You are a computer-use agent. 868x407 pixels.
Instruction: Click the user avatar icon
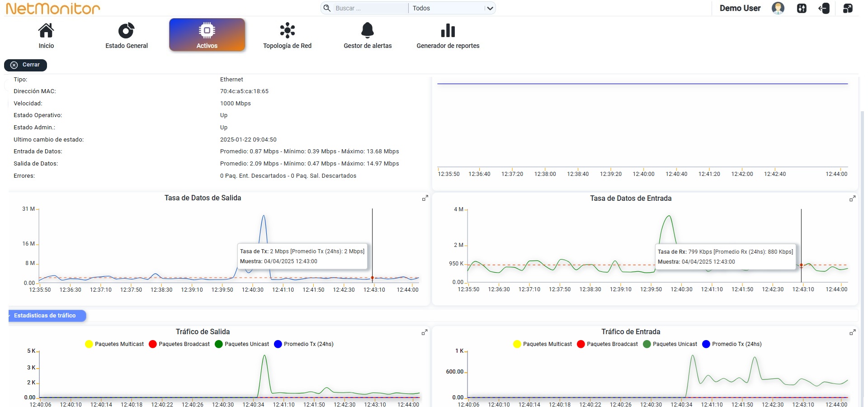[778, 8]
